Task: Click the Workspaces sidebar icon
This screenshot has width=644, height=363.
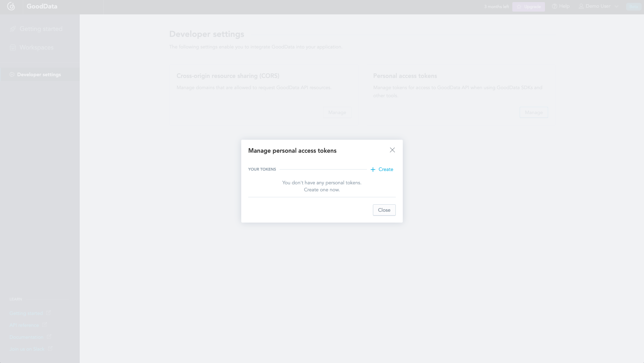Action: [x=13, y=47]
